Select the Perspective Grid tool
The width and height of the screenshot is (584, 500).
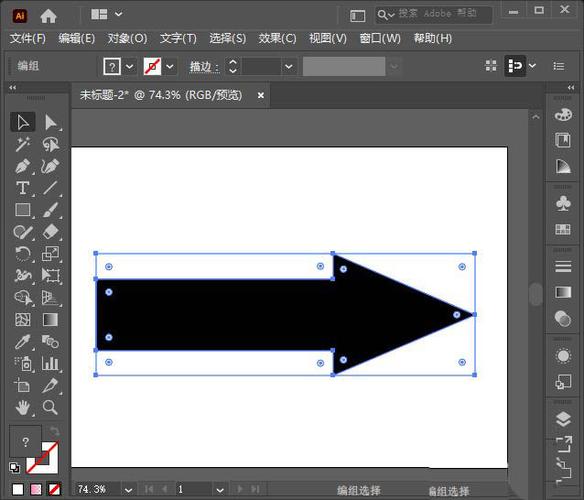[50, 298]
